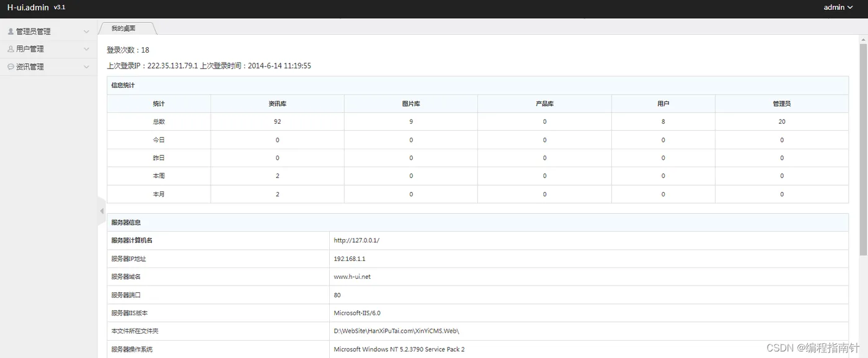Click the 用户 total value 8
The image size is (868, 358).
[x=663, y=121]
